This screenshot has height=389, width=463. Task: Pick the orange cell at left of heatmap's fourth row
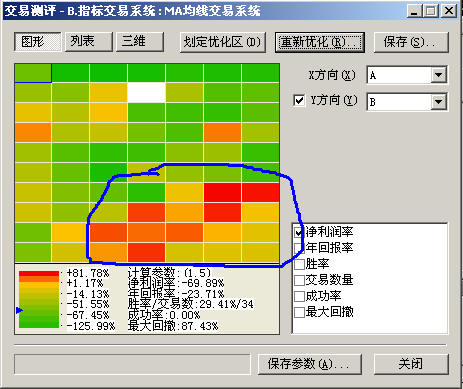[x=33, y=132]
